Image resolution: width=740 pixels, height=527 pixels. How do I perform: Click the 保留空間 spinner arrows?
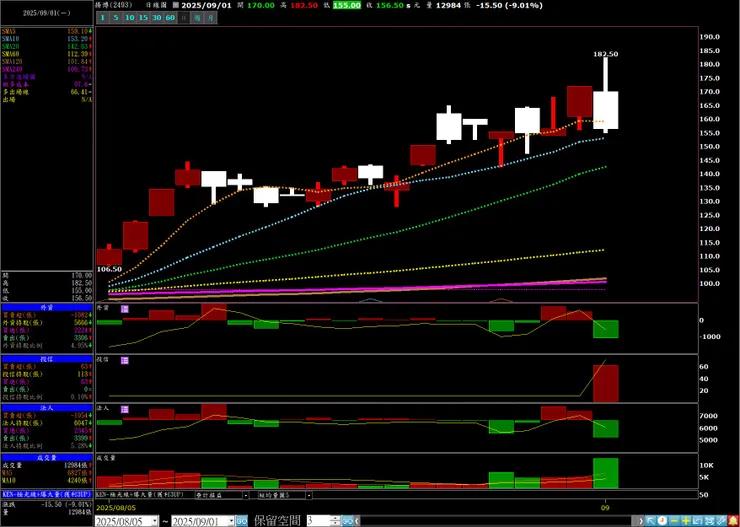pos(336,521)
